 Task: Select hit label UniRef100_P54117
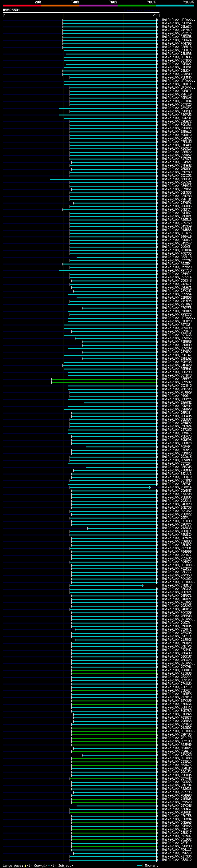click(x=177, y=850)
